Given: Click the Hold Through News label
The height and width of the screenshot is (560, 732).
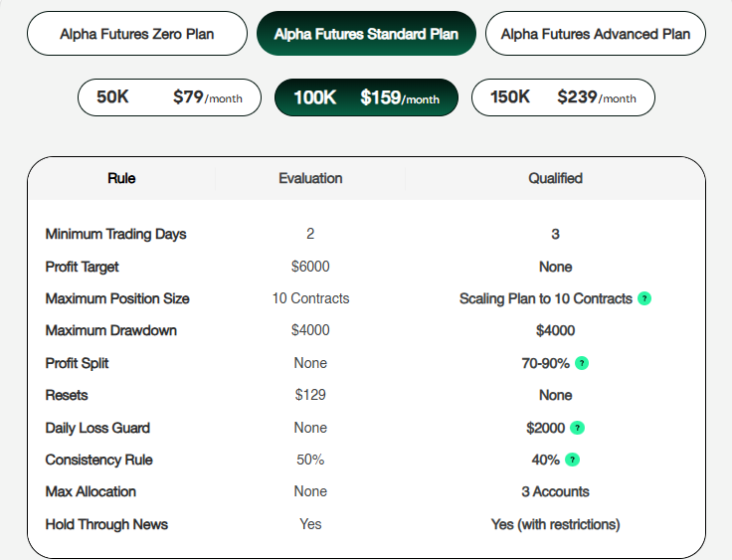Looking at the screenshot, I should click(x=106, y=524).
